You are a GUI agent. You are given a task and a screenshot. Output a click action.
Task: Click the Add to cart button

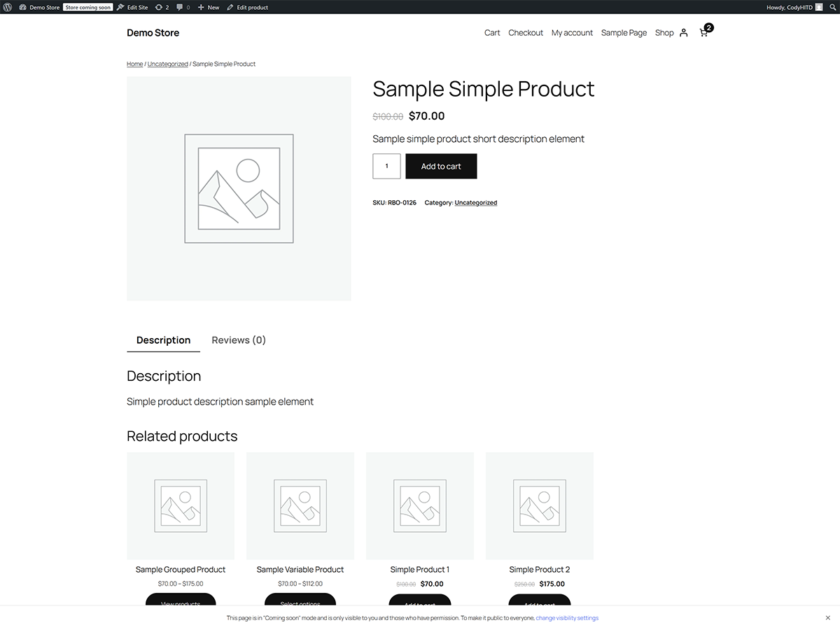[x=441, y=166]
